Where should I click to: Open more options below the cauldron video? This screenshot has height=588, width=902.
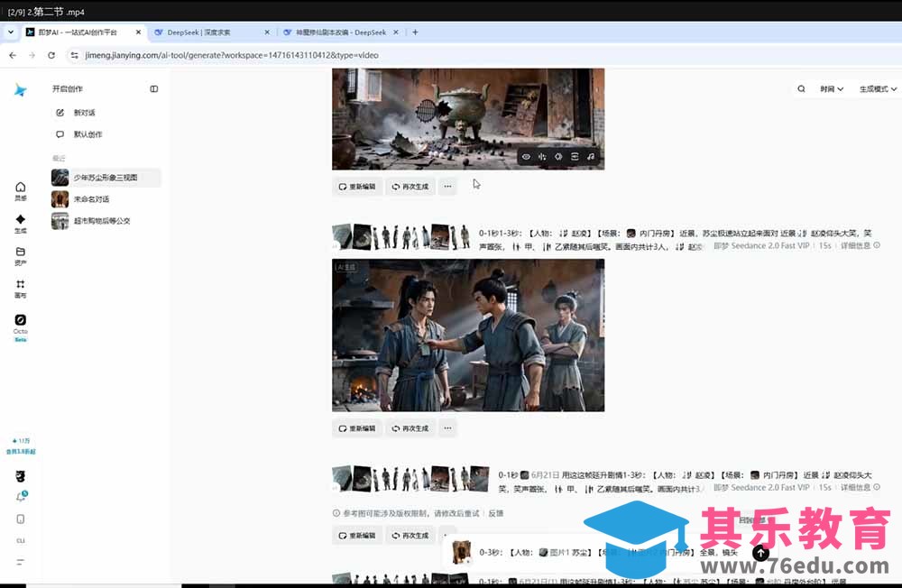[x=447, y=187]
